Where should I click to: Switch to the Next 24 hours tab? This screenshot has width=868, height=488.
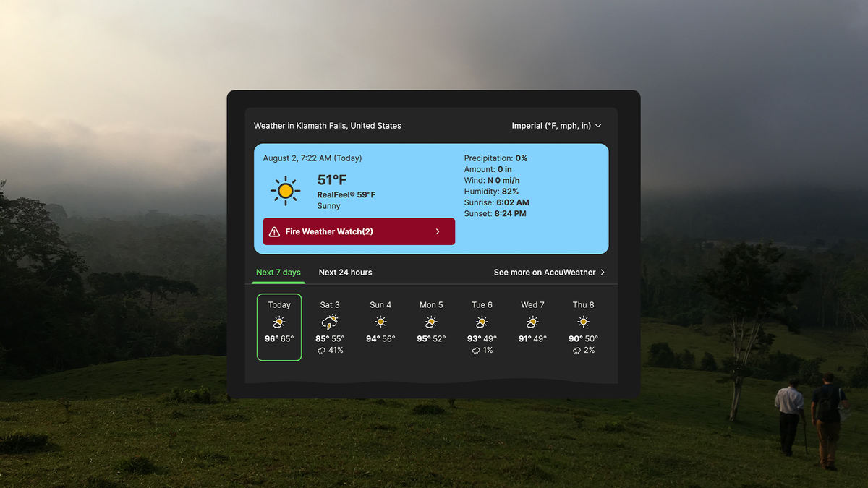[345, 273]
